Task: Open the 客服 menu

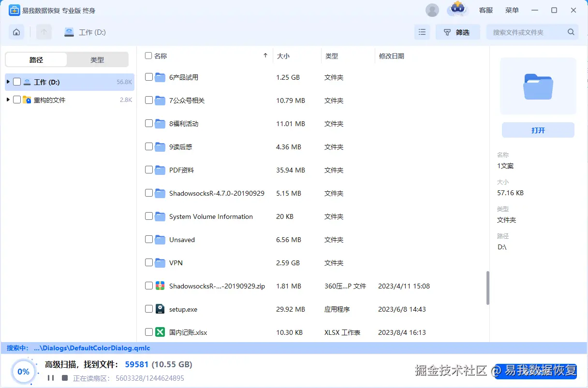Action: click(x=486, y=10)
